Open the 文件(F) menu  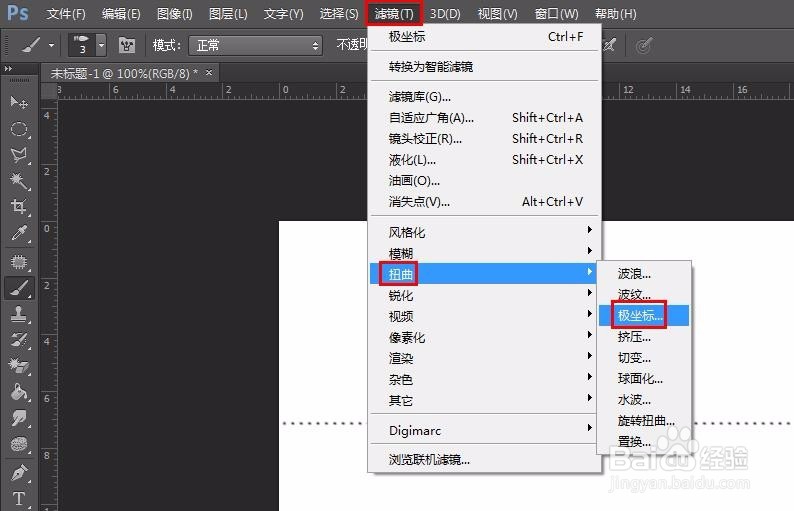[x=66, y=14]
